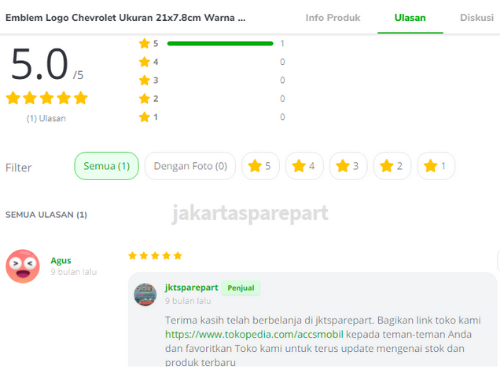Filter by 4 star reviews
The image size is (500, 374).
click(304, 166)
